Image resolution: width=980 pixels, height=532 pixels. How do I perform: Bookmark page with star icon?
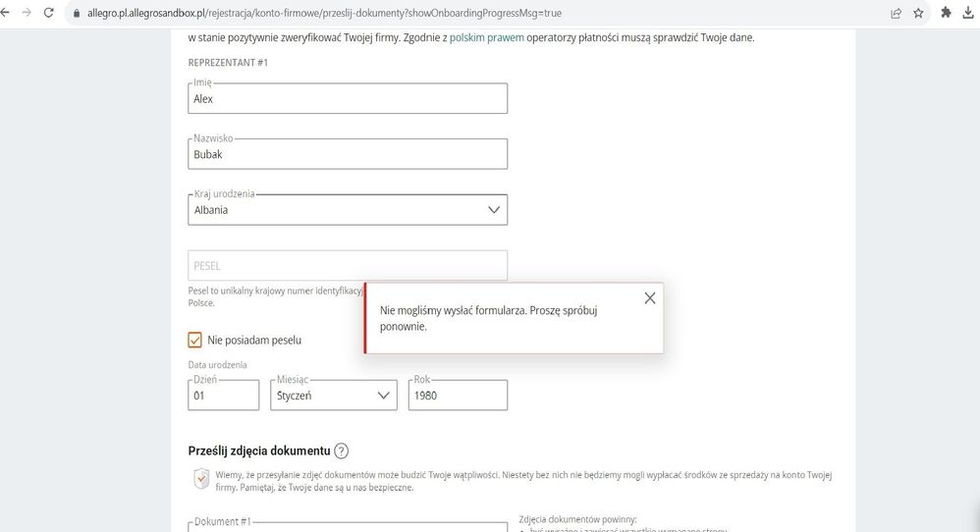918,13
